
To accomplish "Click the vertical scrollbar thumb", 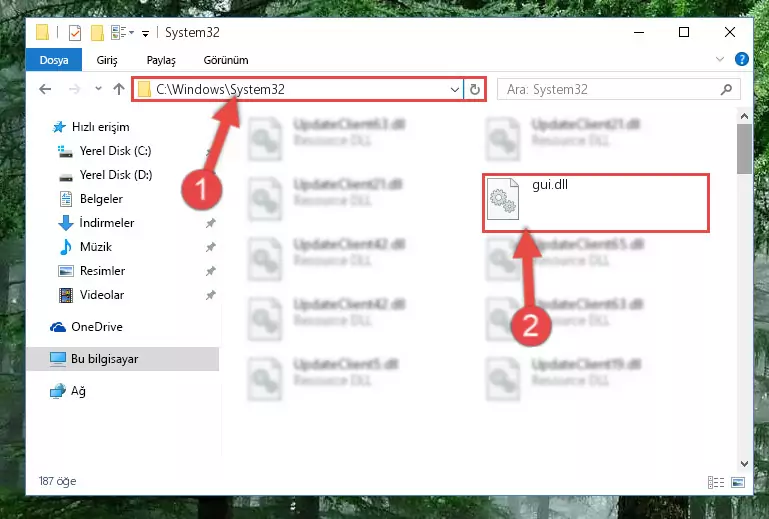I will (744, 149).
